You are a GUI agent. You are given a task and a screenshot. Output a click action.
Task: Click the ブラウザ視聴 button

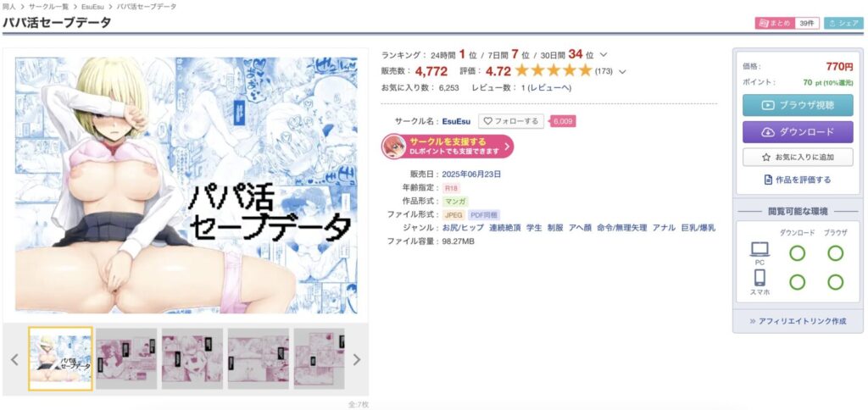tap(798, 105)
